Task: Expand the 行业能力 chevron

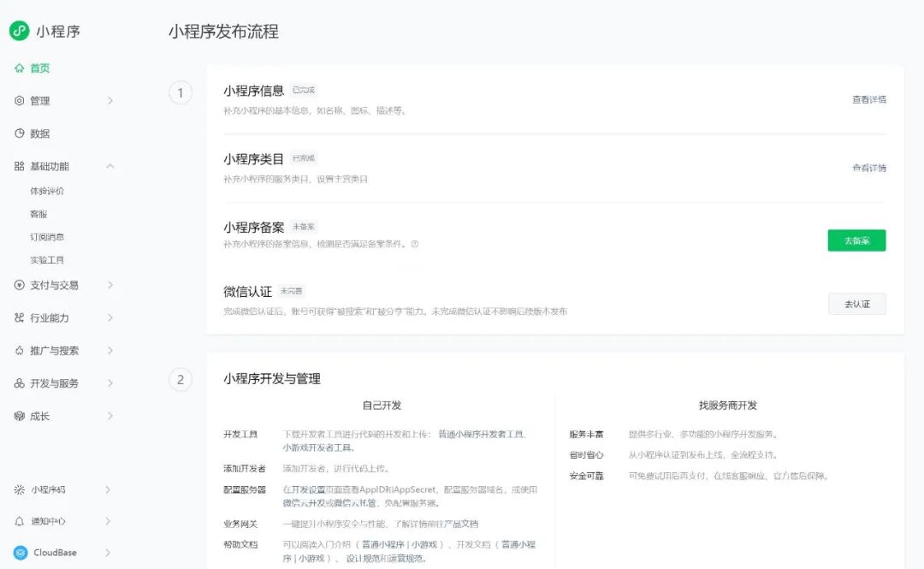Action: [110, 317]
